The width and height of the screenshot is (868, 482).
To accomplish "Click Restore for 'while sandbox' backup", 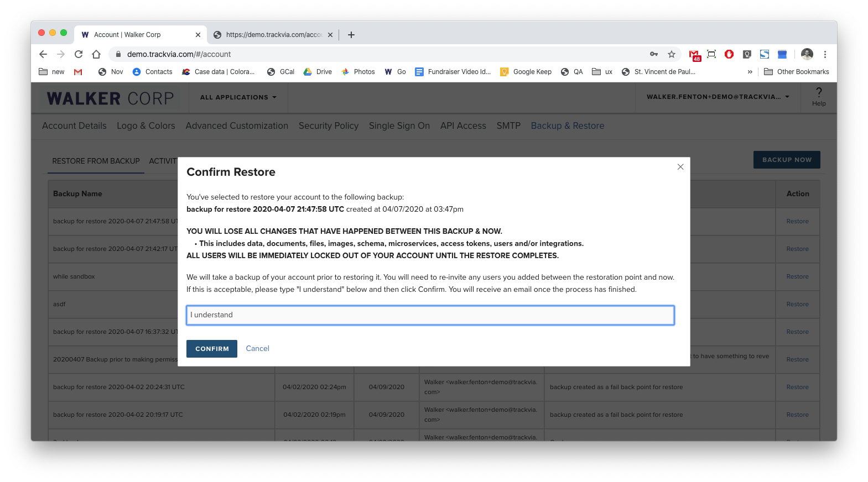I will [797, 276].
